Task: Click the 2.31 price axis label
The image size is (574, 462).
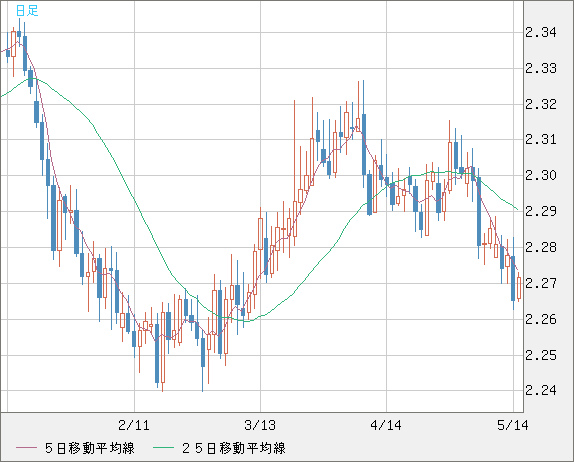Action: click(541, 139)
